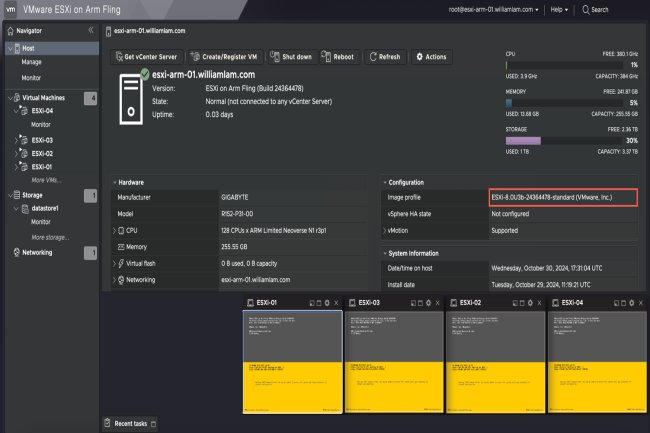Collapse the Navigator panel with the double chevron
This screenshot has width=650, height=433.
[91, 30]
